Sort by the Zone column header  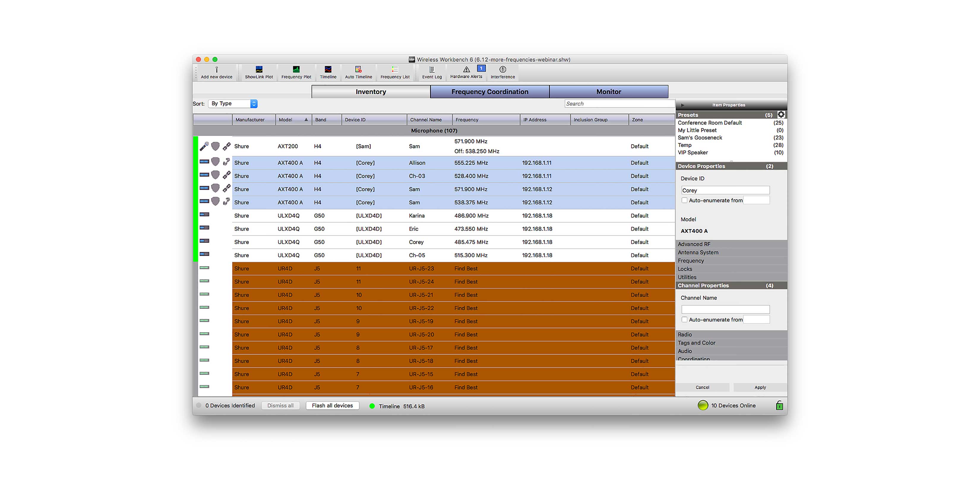[651, 119]
